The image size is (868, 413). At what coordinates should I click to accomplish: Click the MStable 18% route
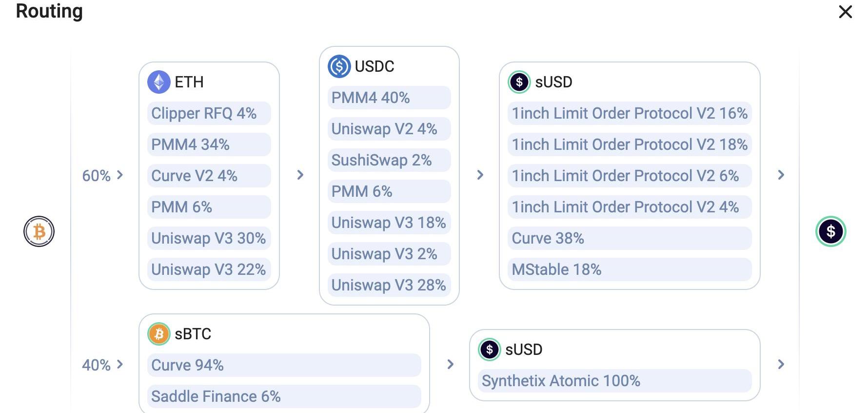coord(630,269)
